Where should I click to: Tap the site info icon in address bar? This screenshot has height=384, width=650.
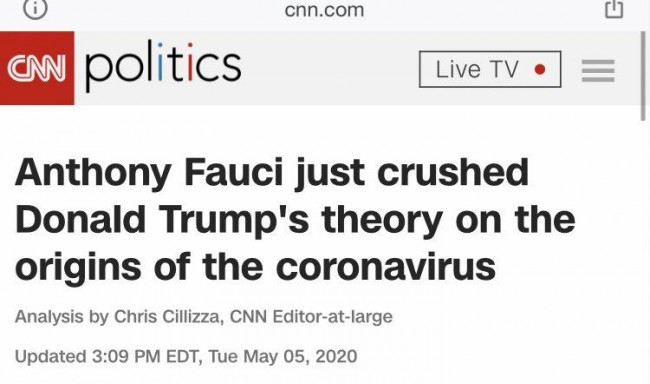click(x=35, y=8)
